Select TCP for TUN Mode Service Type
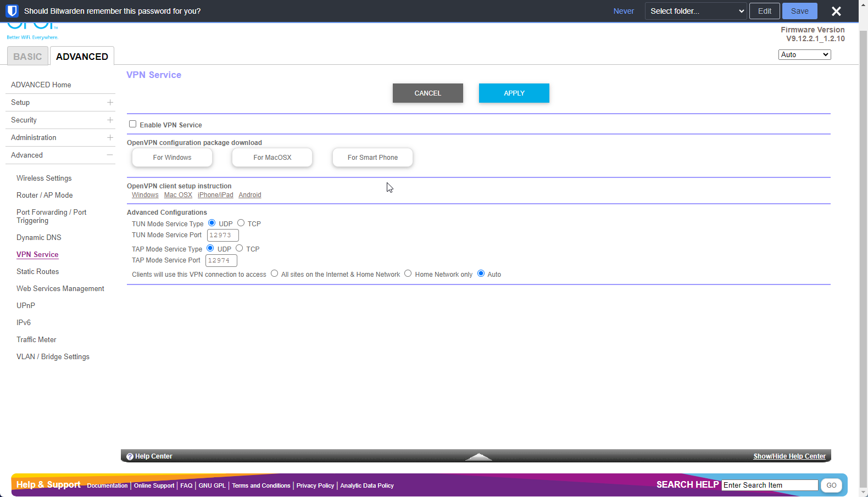 241,223
